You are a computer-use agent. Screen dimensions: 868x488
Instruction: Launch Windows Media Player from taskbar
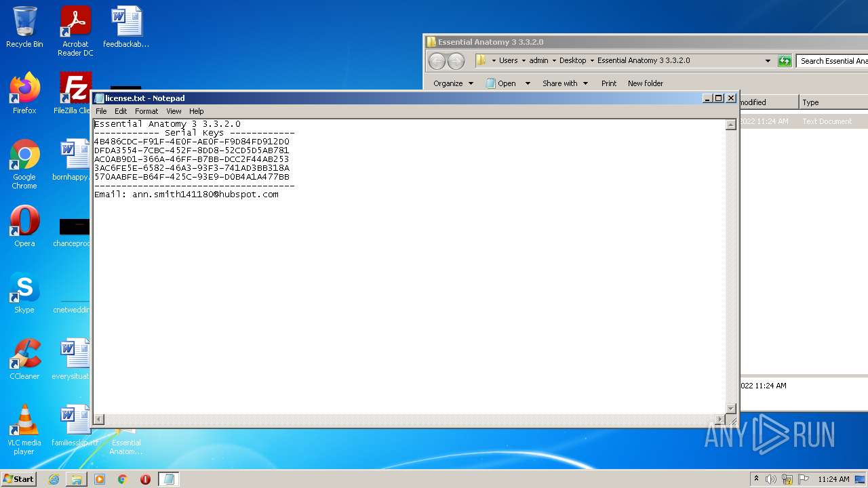100,479
